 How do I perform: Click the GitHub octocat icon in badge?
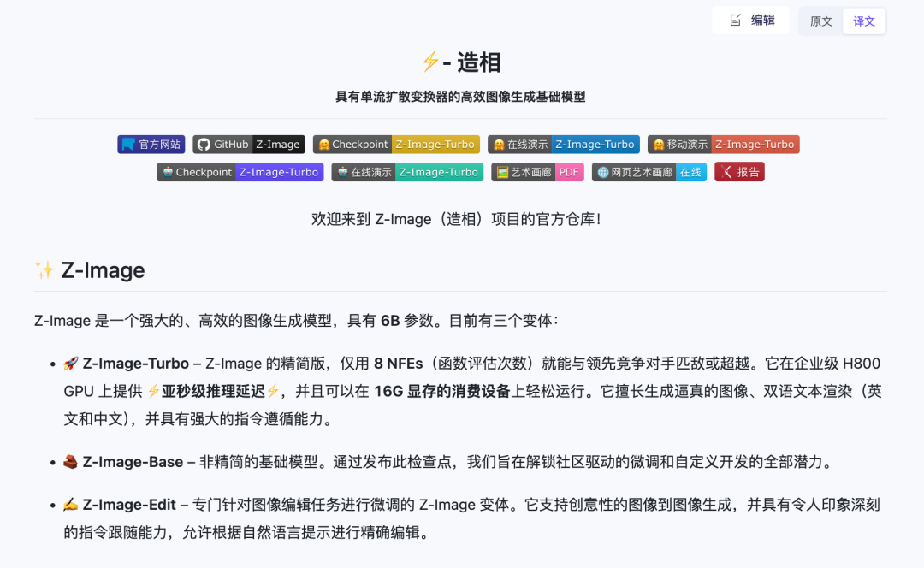click(x=204, y=145)
